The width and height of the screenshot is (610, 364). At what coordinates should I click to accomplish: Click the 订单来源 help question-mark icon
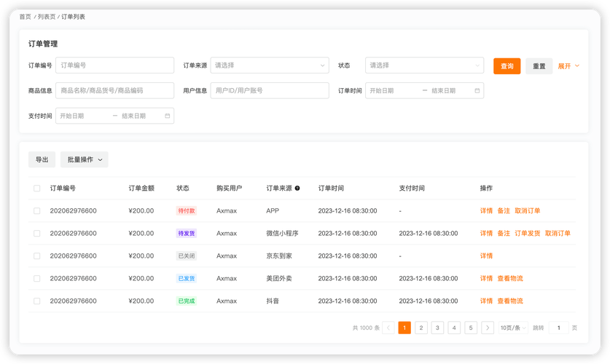[297, 189]
